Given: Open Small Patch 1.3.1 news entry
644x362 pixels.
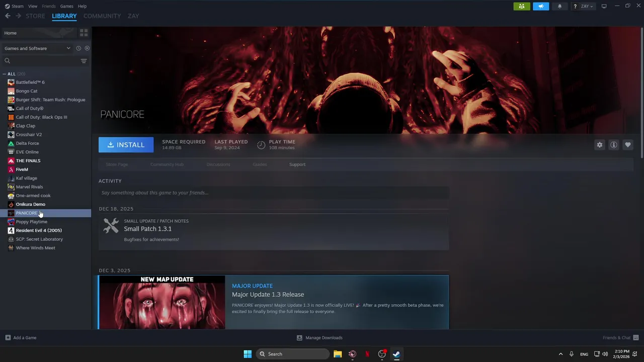Looking at the screenshot, I should (x=274, y=232).
